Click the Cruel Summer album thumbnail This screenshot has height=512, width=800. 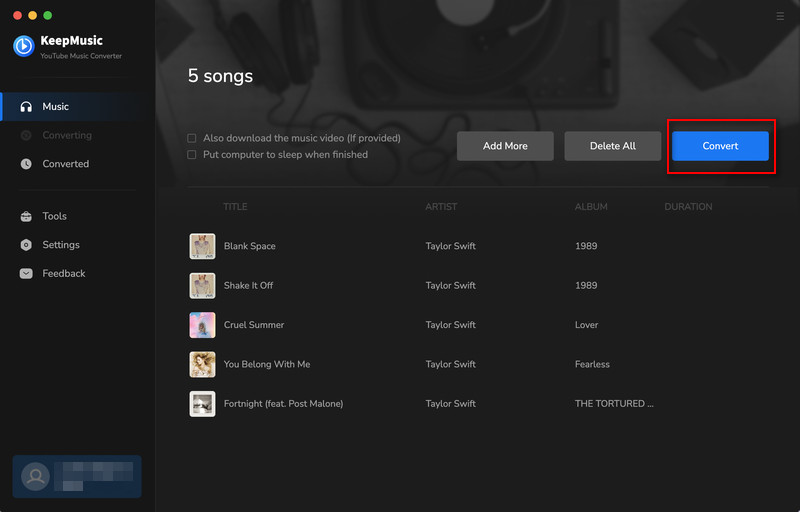tap(203, 325)
